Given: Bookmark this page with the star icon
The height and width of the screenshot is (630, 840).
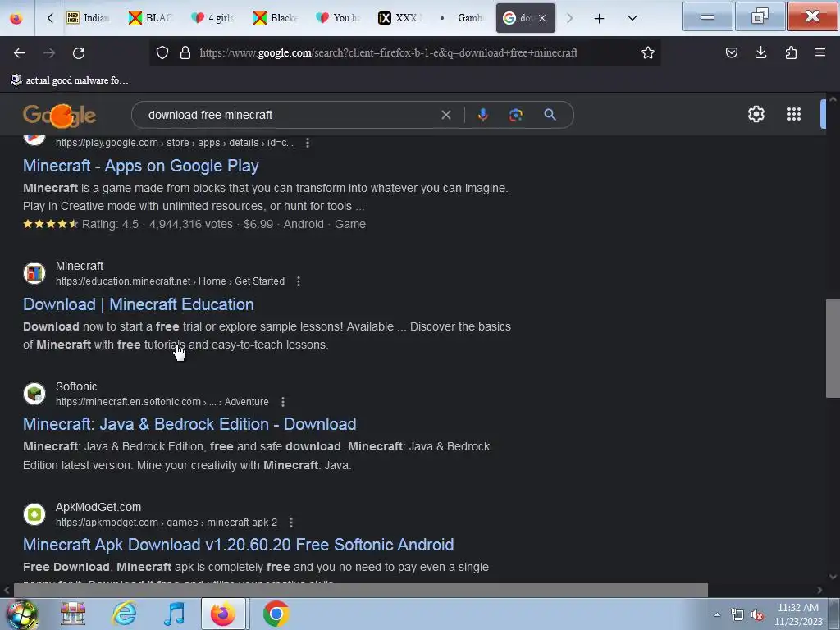Looking at the screenshot, I should (648, 52).
